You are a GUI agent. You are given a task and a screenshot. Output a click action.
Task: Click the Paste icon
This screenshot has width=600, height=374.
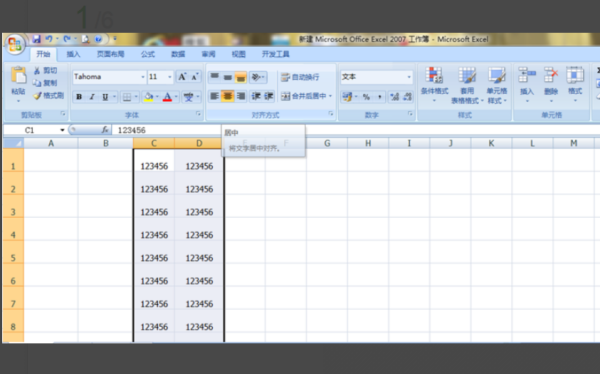[x=18, y=75]
